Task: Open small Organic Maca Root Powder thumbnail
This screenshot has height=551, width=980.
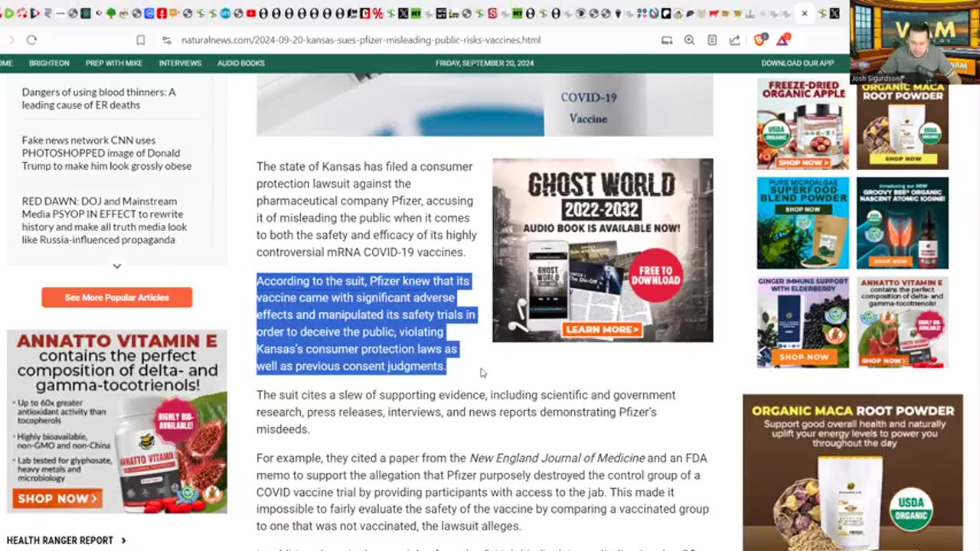Action: coord(902,123)
